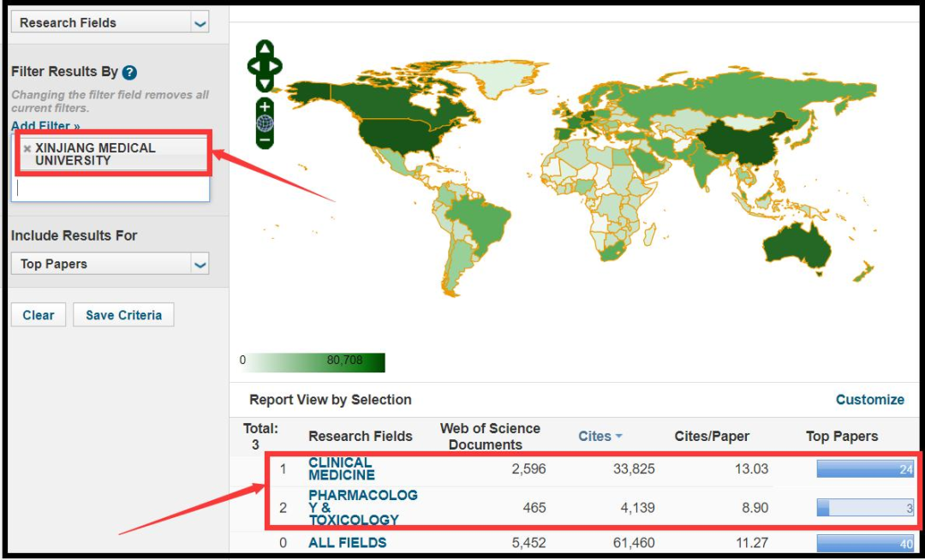Image resolution: width=925 pixels, height=560 pixels.
Task: Remove the Xinjiang Medical University filter
Action: pos(27,148)
